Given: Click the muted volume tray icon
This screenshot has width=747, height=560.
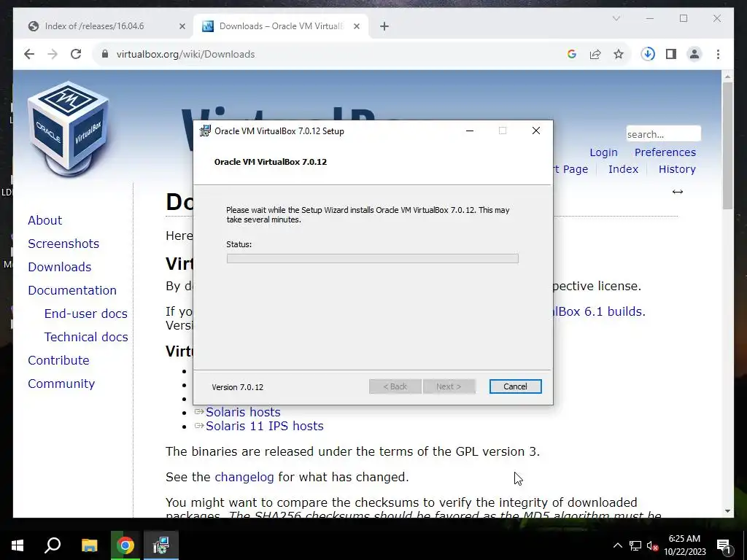Looking at the screenshot, I should tap(653, 545).
